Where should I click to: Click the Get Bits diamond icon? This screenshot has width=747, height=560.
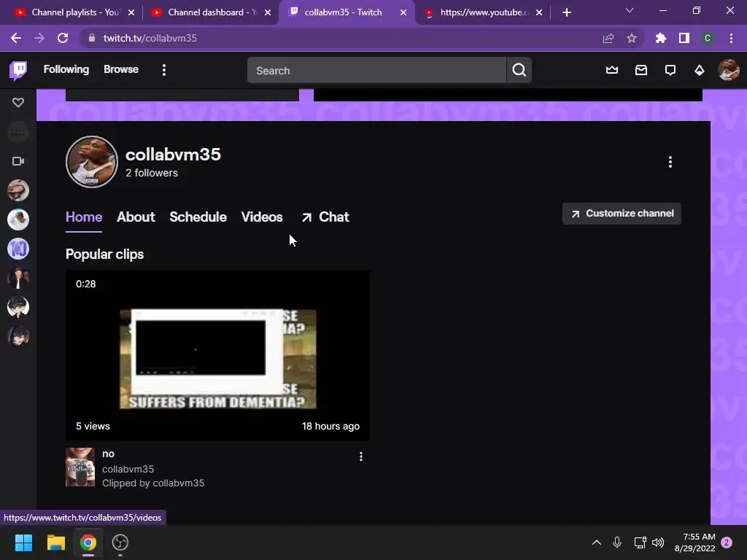(x=700, y=71)
